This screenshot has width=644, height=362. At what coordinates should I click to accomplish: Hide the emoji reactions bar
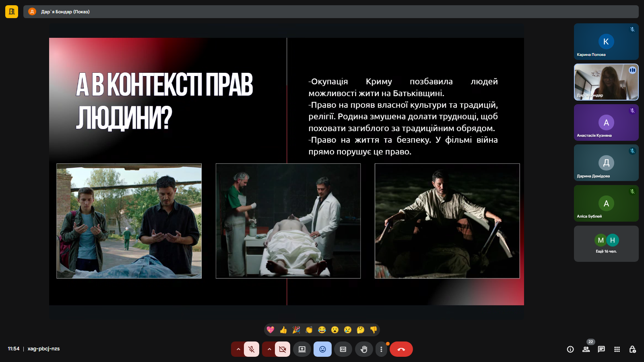click(322, 349)
